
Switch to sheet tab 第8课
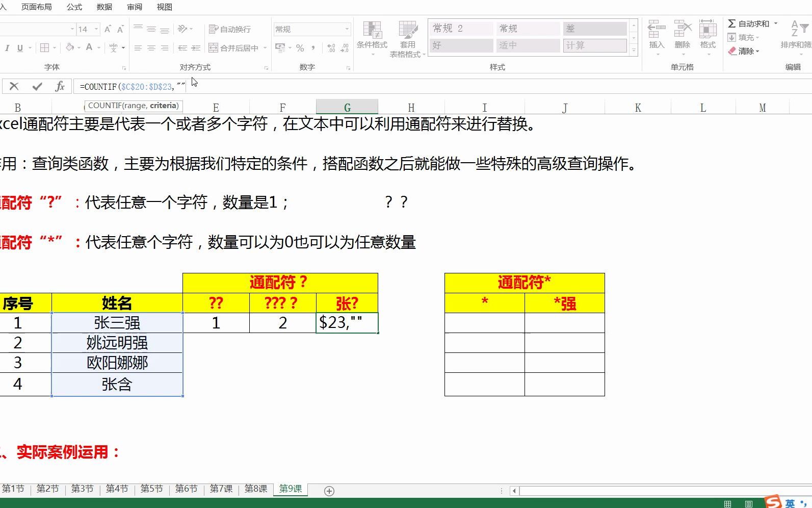[256, 489]
